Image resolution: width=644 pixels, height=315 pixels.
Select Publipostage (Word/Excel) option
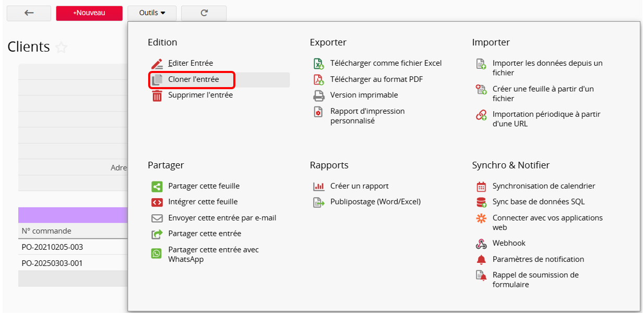coord(375,202)
